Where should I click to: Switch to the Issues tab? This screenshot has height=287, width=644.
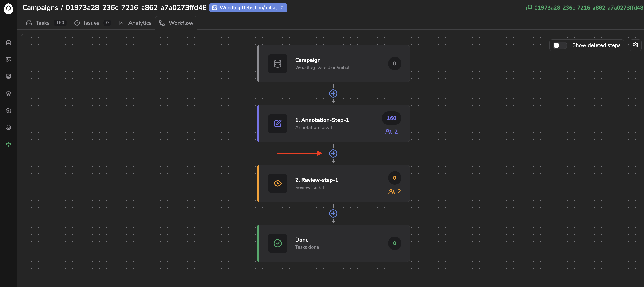point(92,23)
